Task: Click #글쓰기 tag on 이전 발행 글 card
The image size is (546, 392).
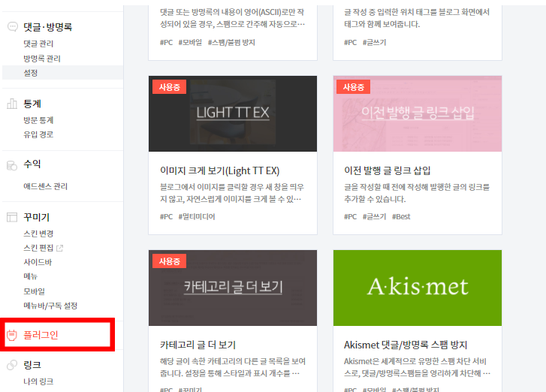Action: click(374, 216)
